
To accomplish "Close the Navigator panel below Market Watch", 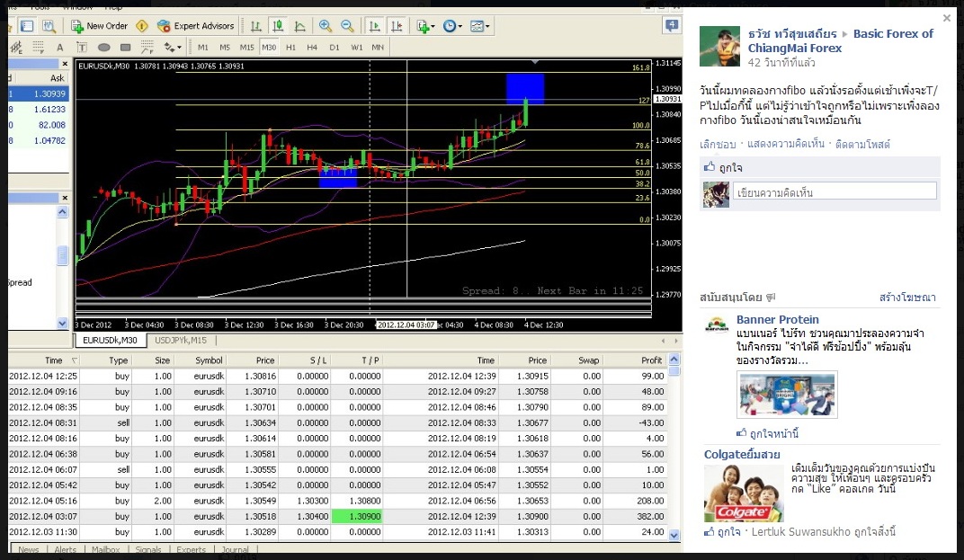I will coord(65,198).
